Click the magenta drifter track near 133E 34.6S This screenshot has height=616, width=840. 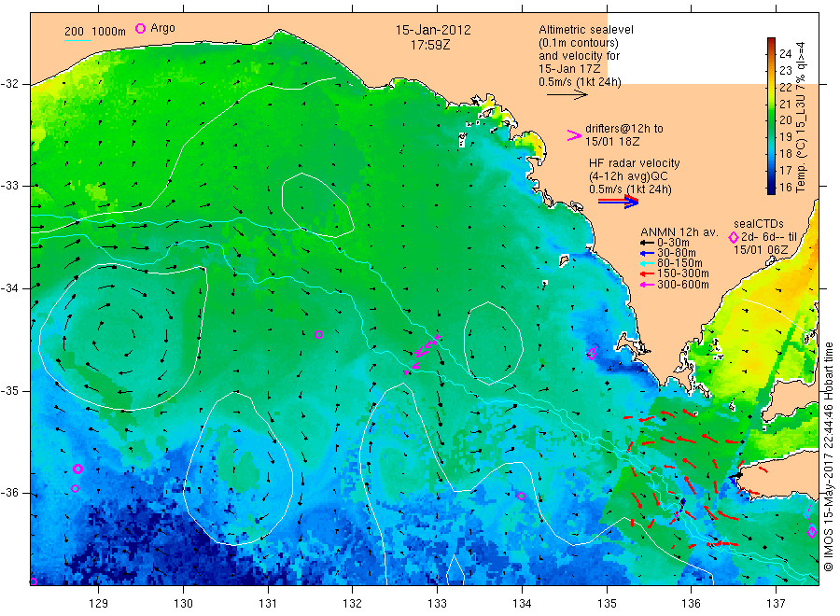coord(423,353)
